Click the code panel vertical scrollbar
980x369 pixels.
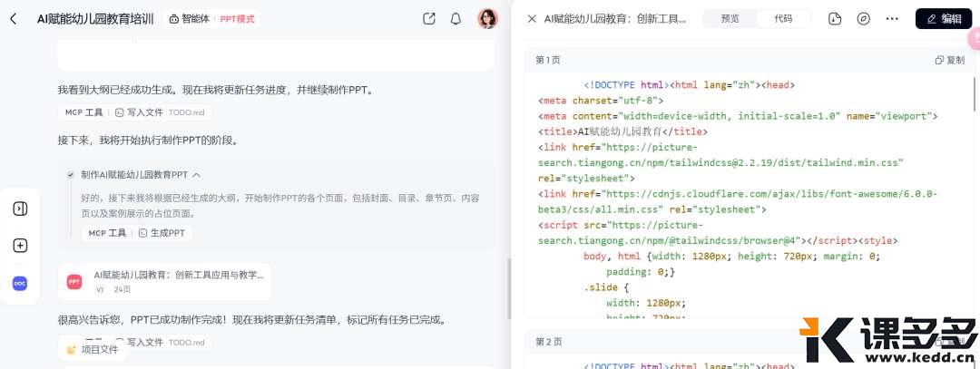click(976, 93)
